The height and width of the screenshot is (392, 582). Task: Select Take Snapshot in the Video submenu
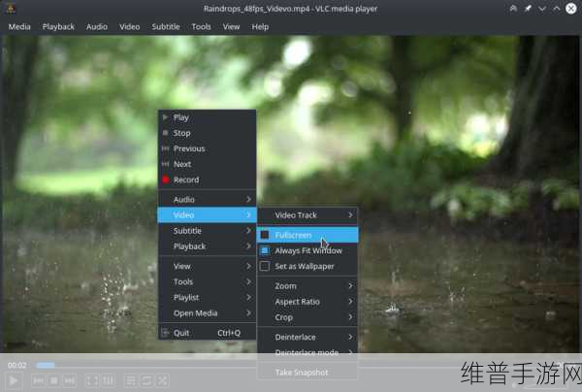pos(307,373)
